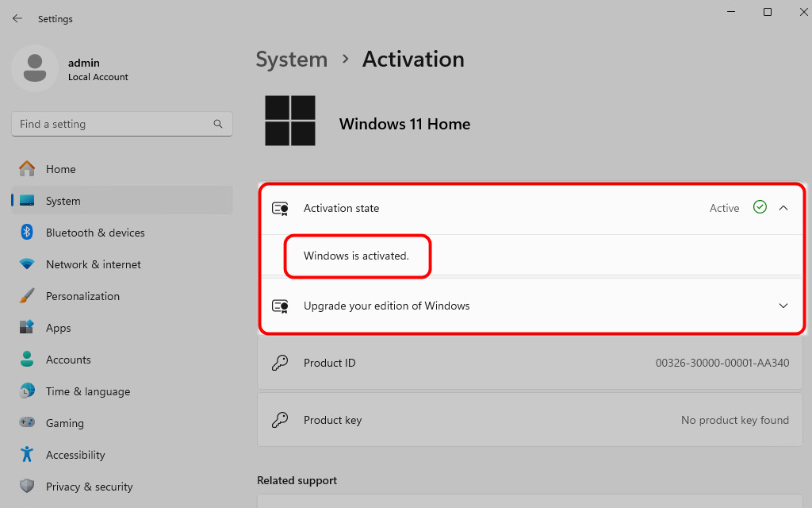
Task: Click the System breadcrumb link
Action: tap(291, 60)
